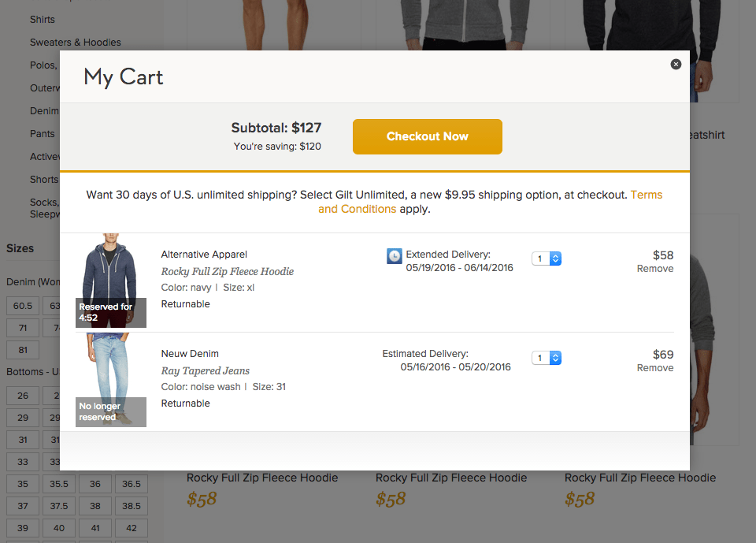Remove the Rocky Full Zip Fleece Hoodie
The image size is (756, 543).
[x=654, y=269]
